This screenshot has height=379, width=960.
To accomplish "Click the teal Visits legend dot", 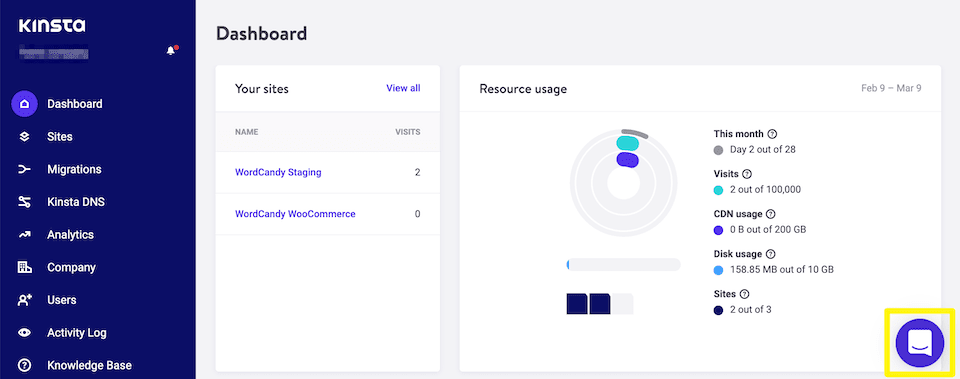I will pos(719,190).
